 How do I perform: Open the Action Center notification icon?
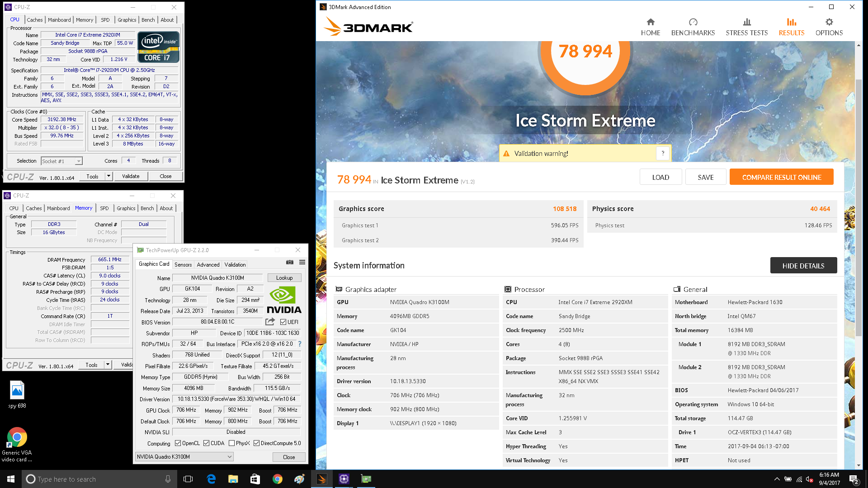point(854,479)
